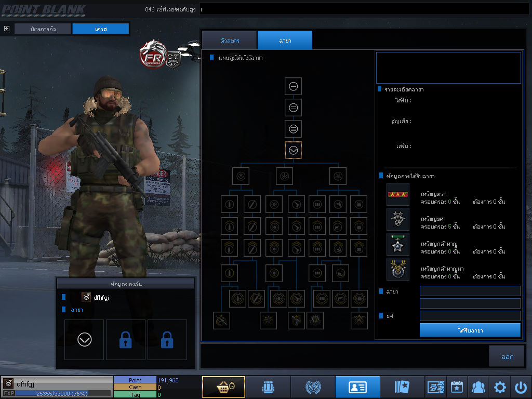Select the single-line rank skill node
Screen dimensions: 532x399
pos(293,86)
